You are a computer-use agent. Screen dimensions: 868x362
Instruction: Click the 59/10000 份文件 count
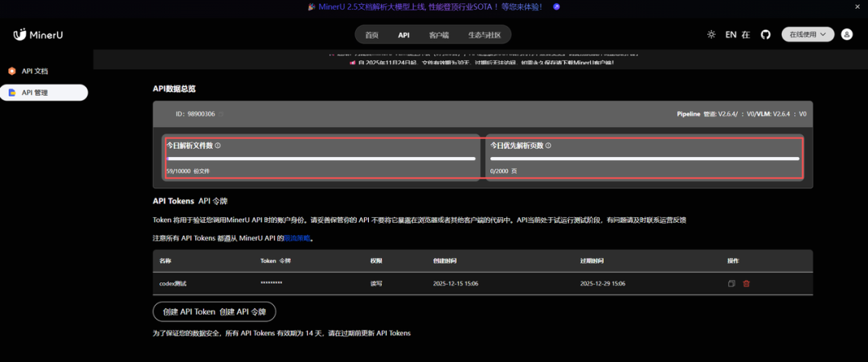point(188,171)
